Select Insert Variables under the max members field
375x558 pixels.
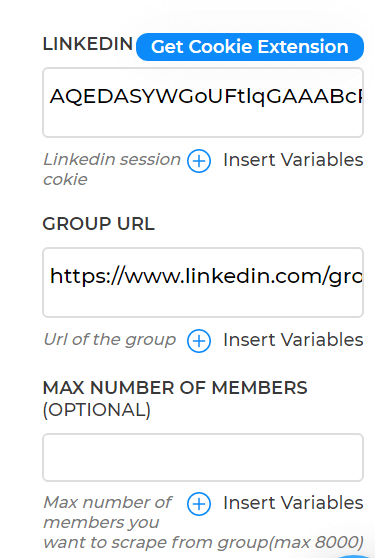pos(293,503)
